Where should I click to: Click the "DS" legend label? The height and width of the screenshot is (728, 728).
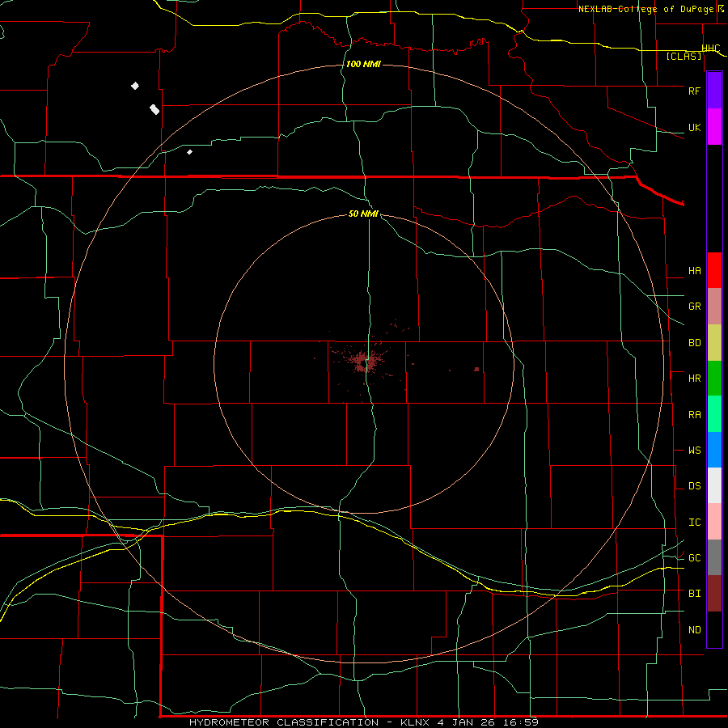point(694,486)
